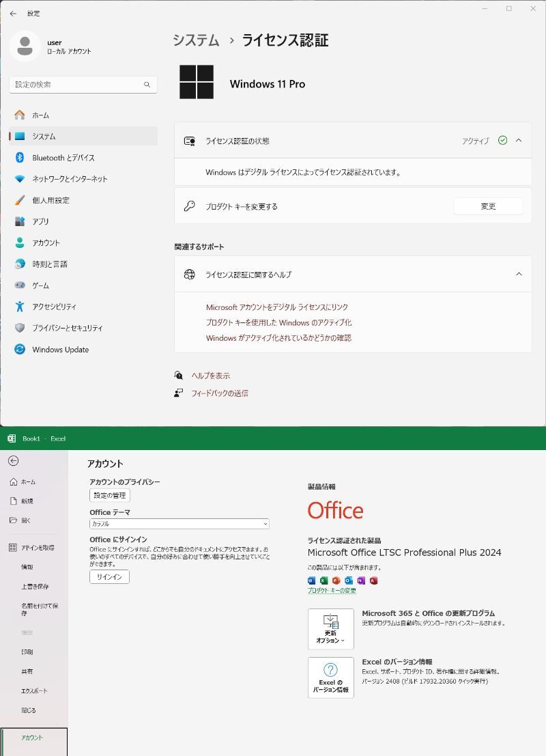546x756 pixels.
Task: Click the Access app icon under product info
Action: 373,580
